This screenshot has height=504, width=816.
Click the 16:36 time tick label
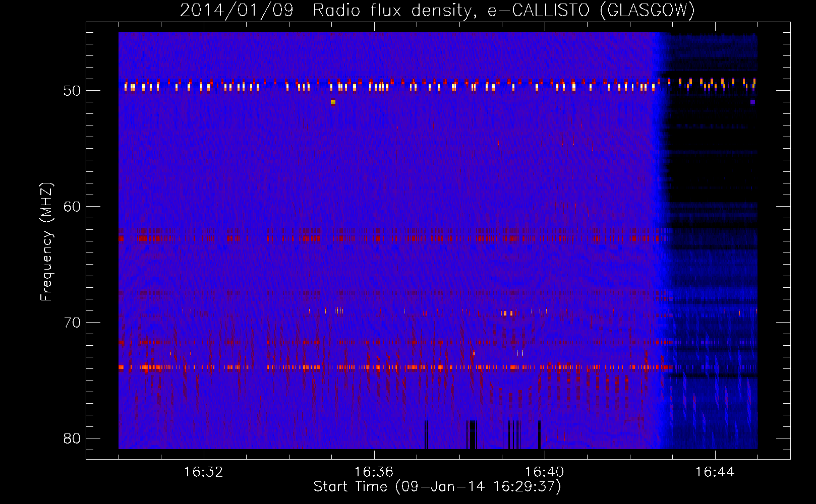[374, 472]
